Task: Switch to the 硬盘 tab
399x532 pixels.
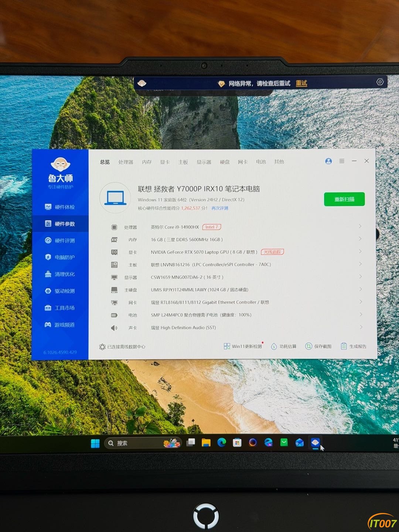Action: tap(225, 162)
